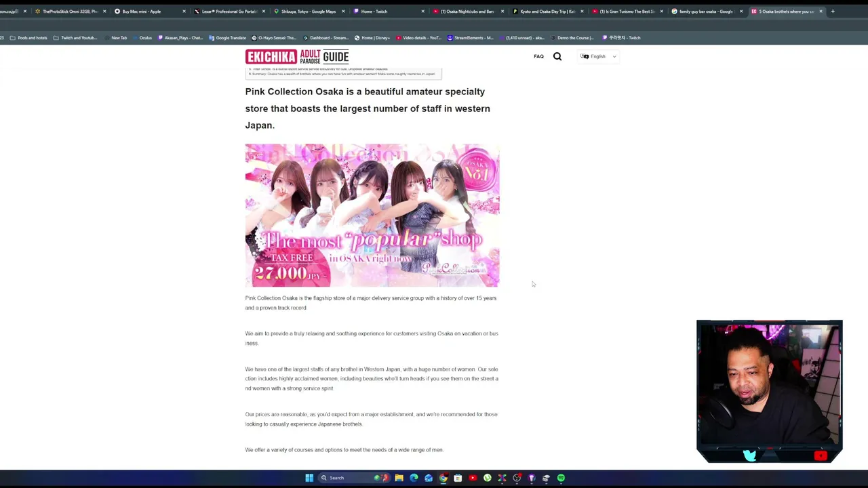Open the English language dropdown

point(598,56)
